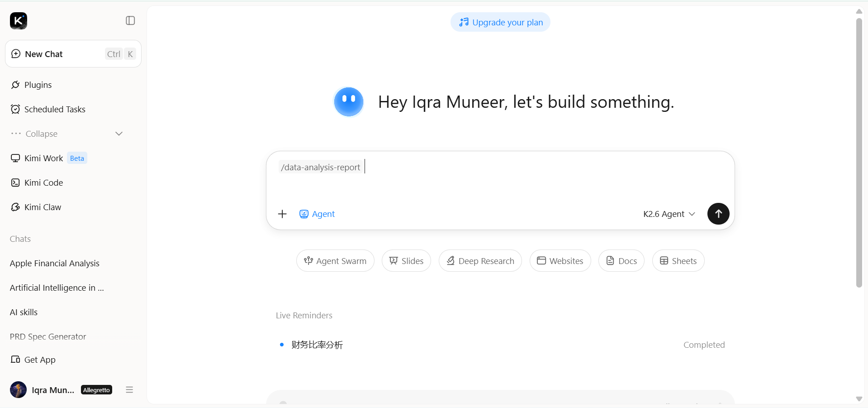Click the Plugins plug icon
The image size is (868, 408).
[x=15, y=85]
